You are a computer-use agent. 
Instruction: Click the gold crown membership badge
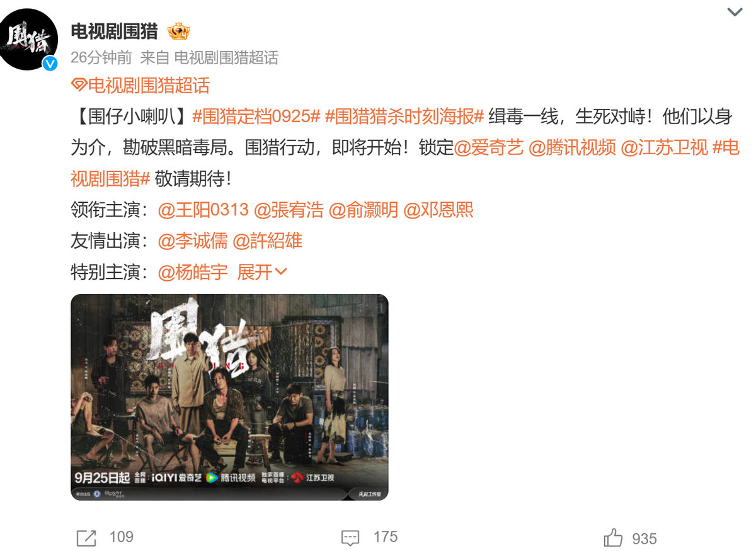click(178, 31)
